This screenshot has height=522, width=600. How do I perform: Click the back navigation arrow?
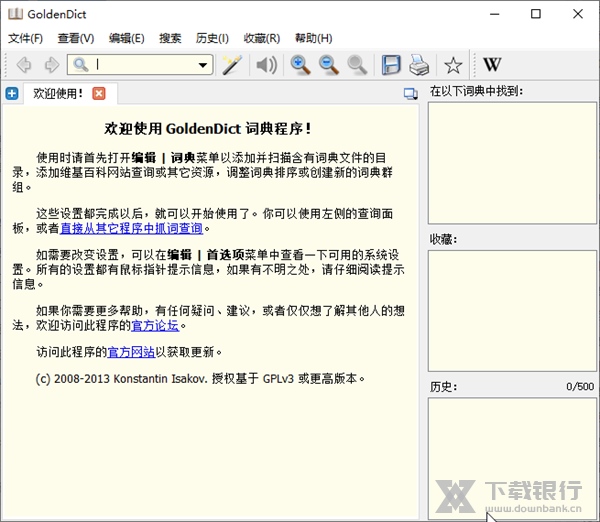[x=24, y=66]
